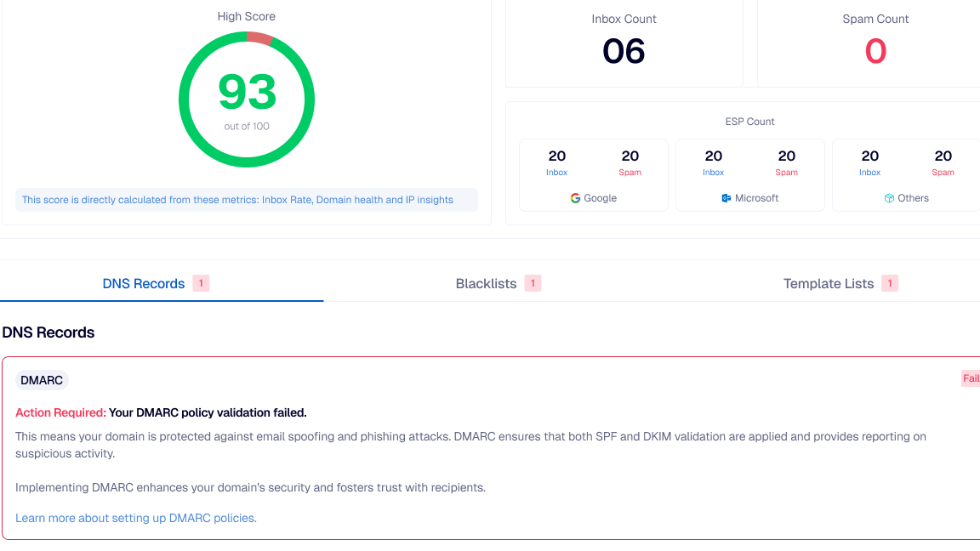980x551 pixels.
Task: Switch to the DNS Records tab
Action: [144, 284]
